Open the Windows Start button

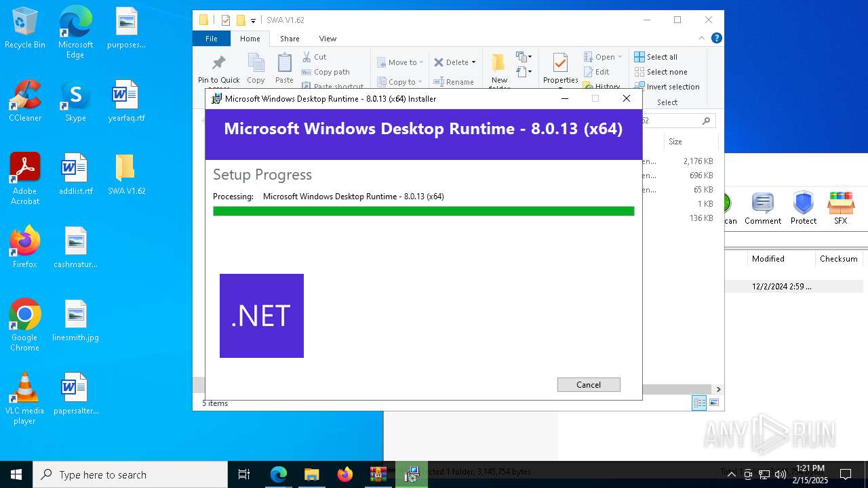click(16, 474)
